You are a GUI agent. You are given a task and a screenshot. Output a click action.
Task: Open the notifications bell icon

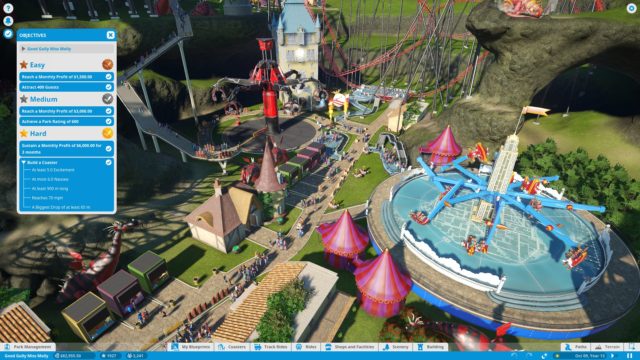8,21
